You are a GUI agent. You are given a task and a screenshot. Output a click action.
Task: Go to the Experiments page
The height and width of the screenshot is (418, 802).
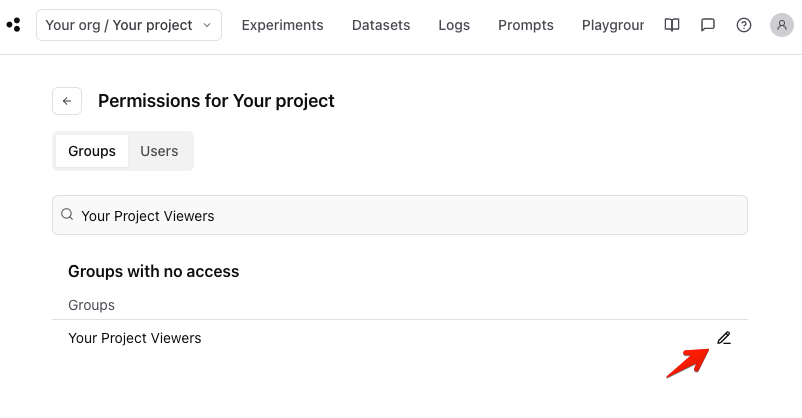pos(282,25)
